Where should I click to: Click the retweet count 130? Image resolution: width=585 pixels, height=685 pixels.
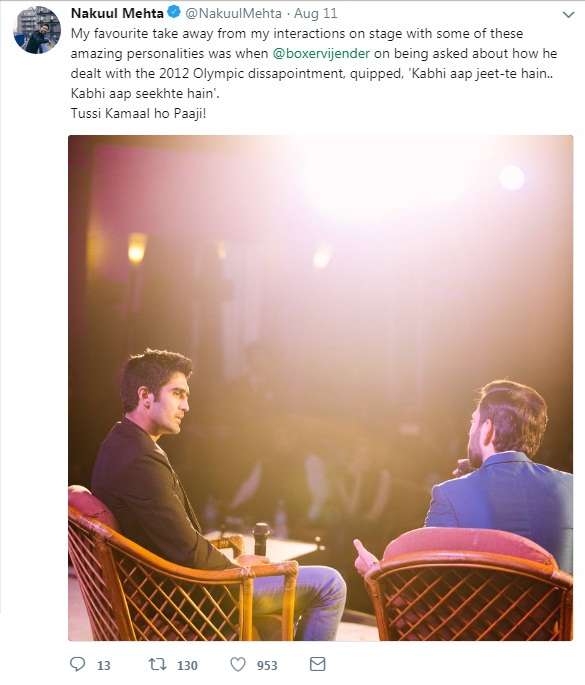(x=187, y=665)
